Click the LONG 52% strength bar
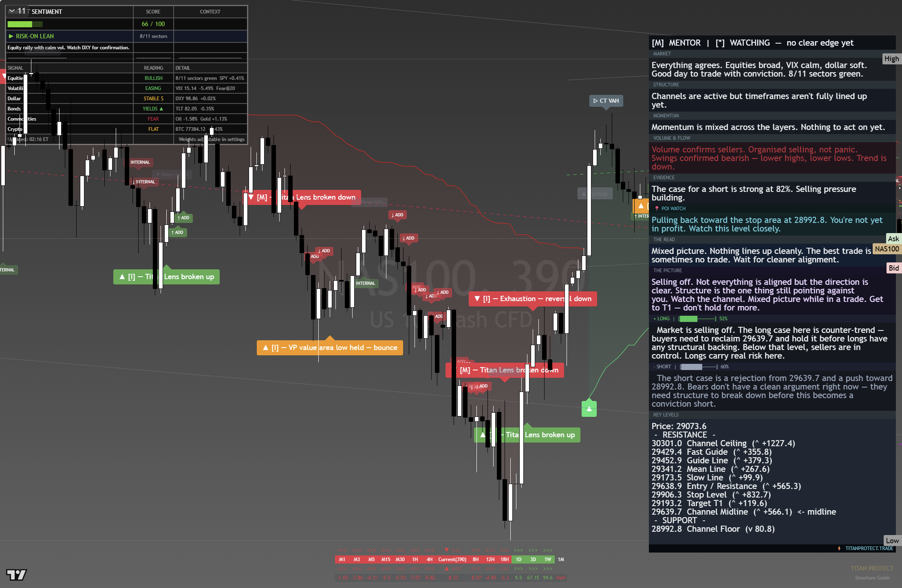The height and width of the screenshot is (588, 902). [x=697, y=319]
